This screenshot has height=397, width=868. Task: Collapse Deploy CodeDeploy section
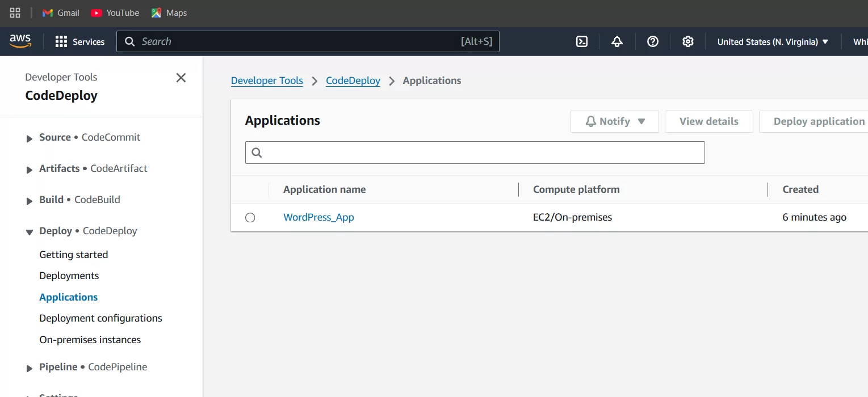point(30,232)
